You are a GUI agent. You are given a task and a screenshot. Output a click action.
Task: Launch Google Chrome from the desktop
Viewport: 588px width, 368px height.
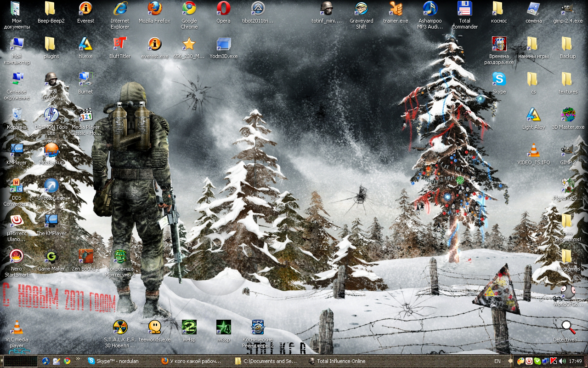point(189,9)
